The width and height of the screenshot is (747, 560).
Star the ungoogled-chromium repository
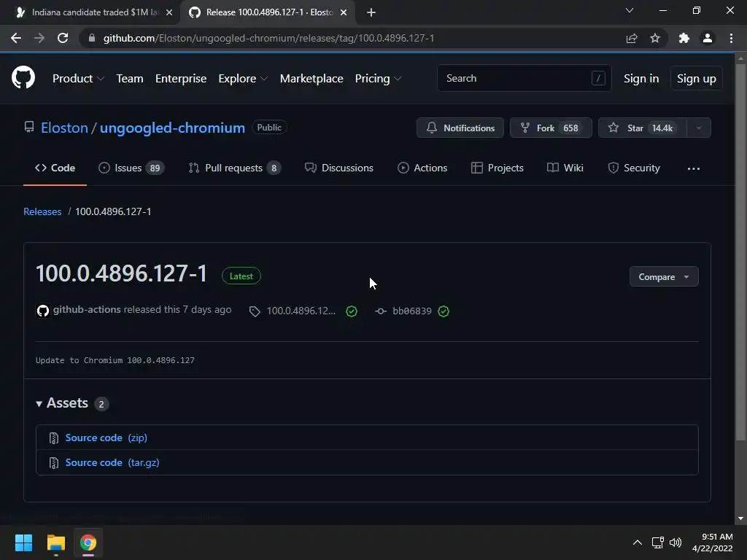pos(643,128)
